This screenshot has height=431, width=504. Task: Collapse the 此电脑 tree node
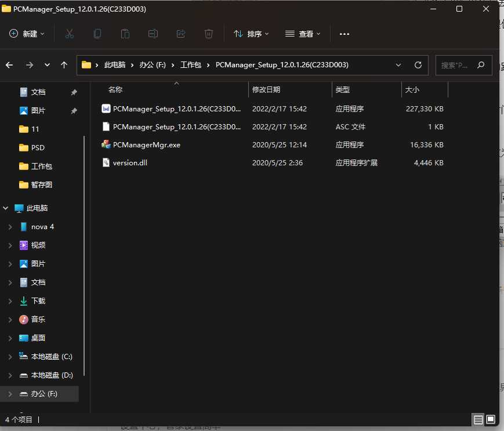click(x=6, y=208)
